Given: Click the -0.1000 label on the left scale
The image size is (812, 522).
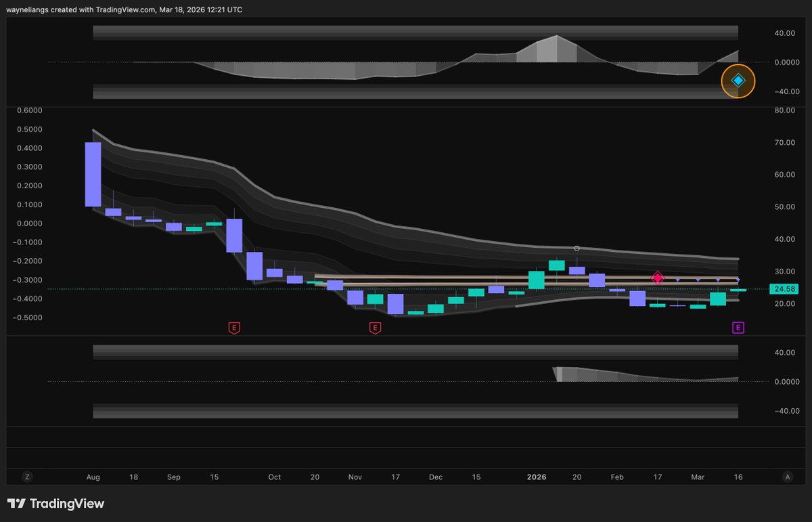Looking at the screenshot, I should 27,242.
